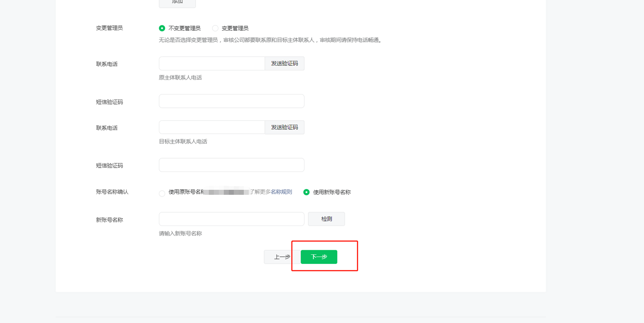Screen dimensions: 644x323
Task: Click the '请输入新账号名称' hint text
Action: pos(180,234)
